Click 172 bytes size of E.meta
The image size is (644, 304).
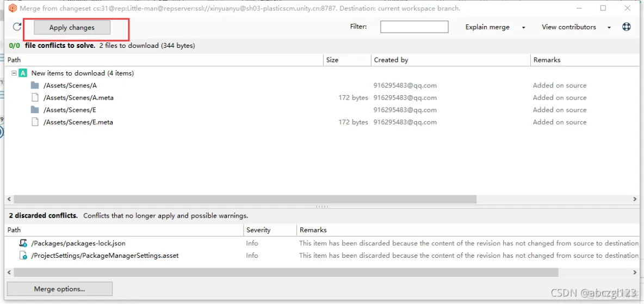(x=353, y=122)
